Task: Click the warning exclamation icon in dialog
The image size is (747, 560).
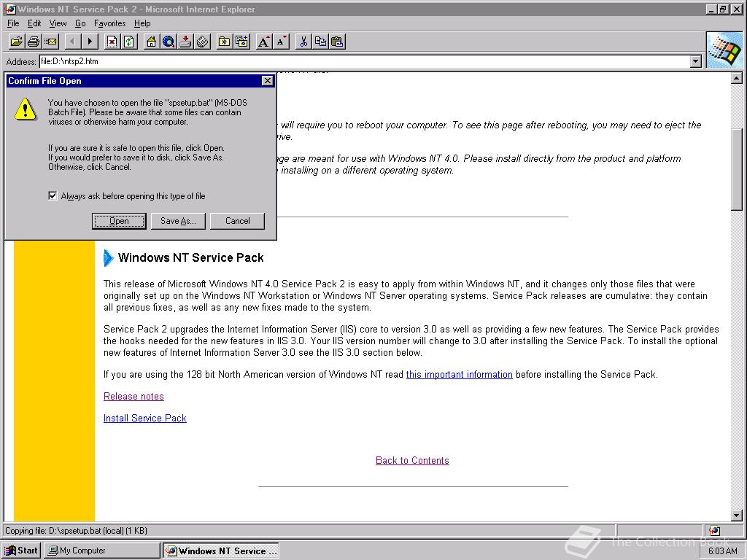Action: tap(26, 109)
